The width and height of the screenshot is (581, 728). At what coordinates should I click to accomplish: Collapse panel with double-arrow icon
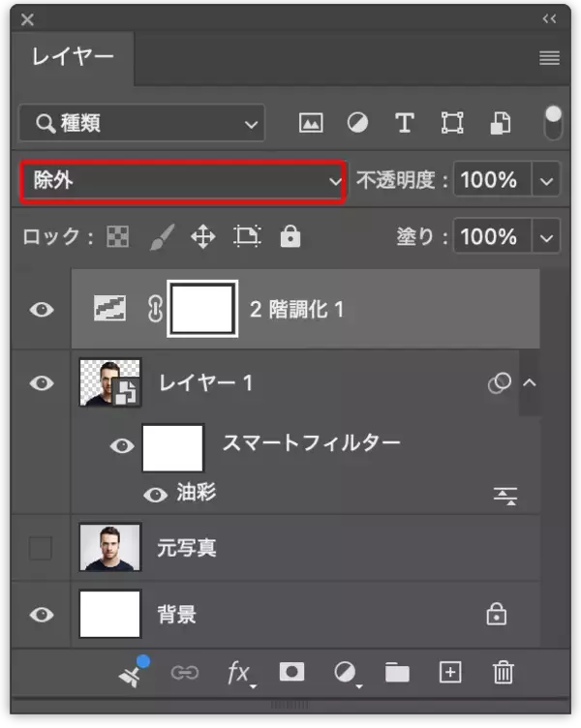point(549,18)
